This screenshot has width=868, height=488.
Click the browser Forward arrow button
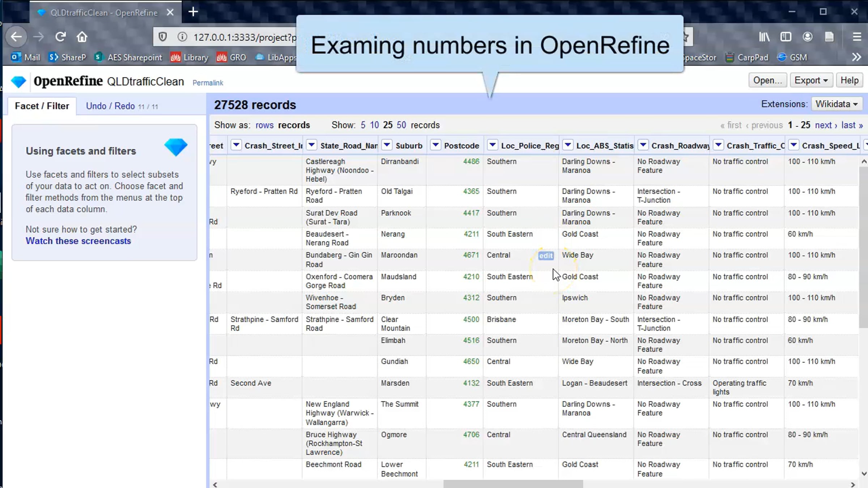(38, 37)
